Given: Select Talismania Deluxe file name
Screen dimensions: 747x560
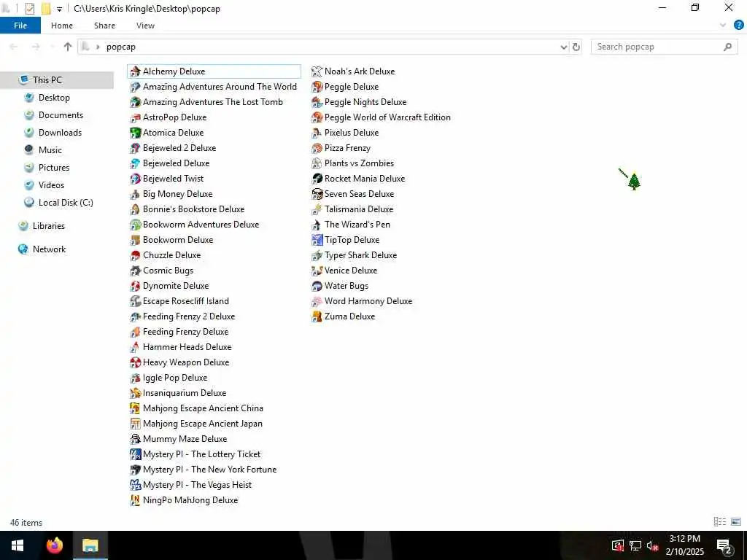Looking at the screenshot, I should pos(359,209).
